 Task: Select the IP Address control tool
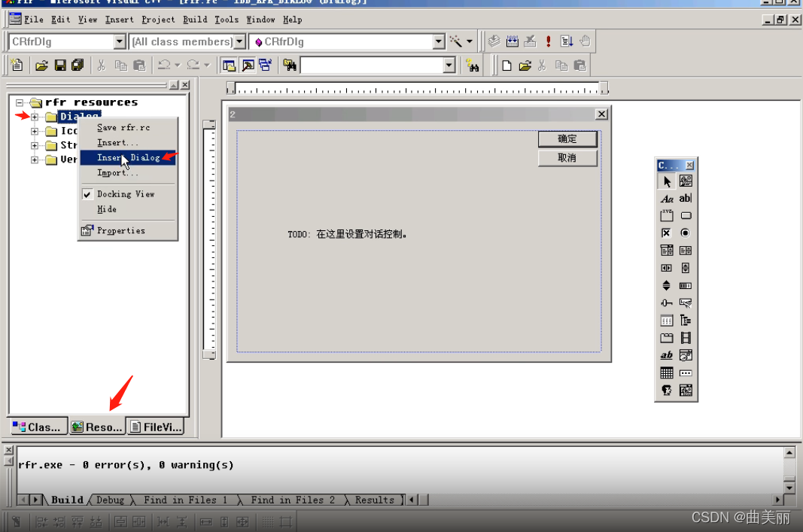pyautogui.click(x=685, y=372)
